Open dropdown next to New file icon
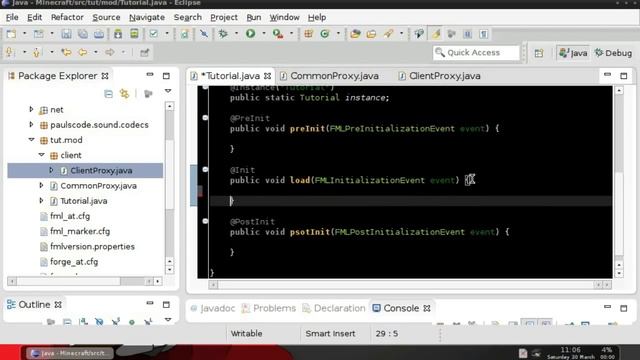The height and width of the screenshot is (360, 640). click(24, 34)
